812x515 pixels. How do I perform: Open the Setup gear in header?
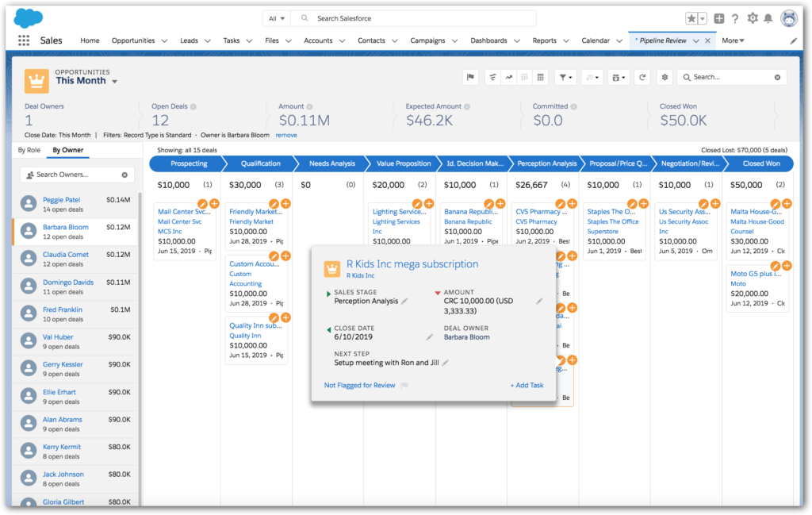coord(753,19)
